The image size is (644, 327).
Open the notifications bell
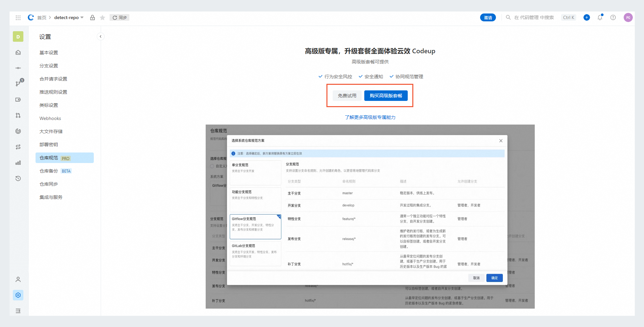point(600,18)
